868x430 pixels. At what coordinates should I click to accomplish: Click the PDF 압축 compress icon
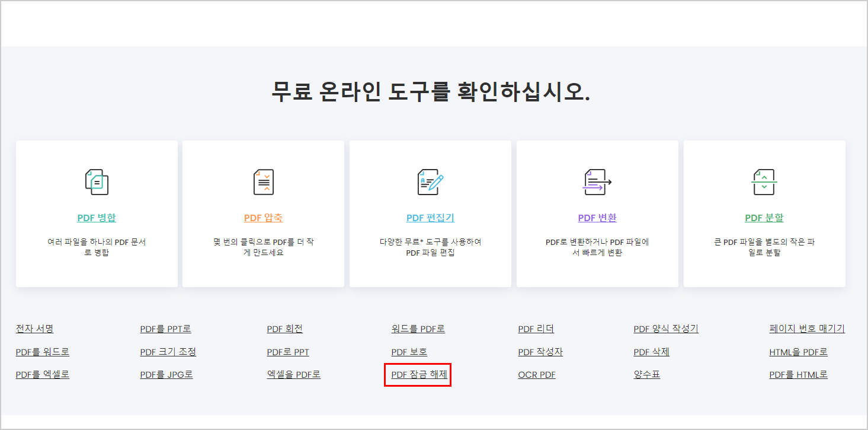coord(263,182)
